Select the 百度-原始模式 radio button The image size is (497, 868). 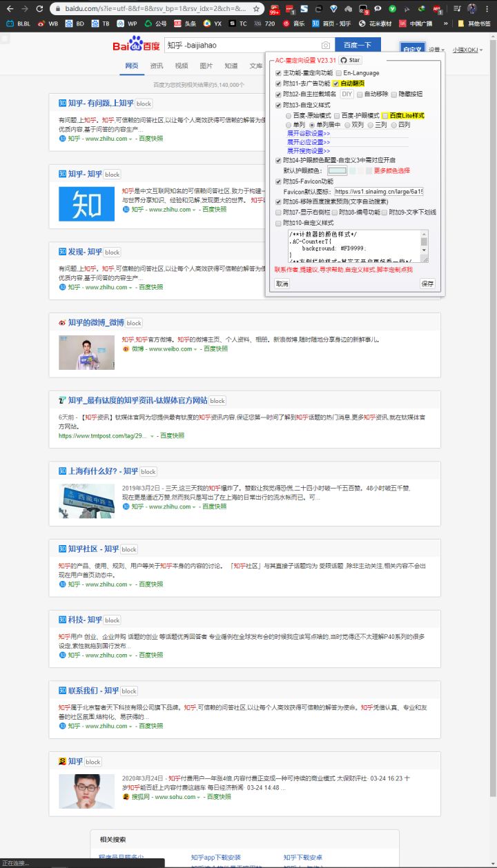point(289,115)
